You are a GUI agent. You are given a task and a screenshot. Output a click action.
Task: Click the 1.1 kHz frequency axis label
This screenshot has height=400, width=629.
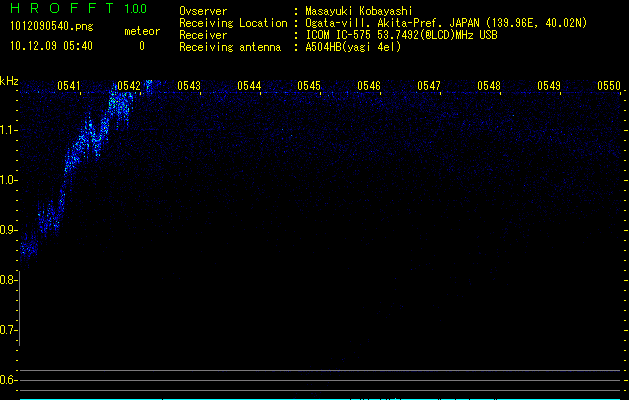click(x=8, y=130)
